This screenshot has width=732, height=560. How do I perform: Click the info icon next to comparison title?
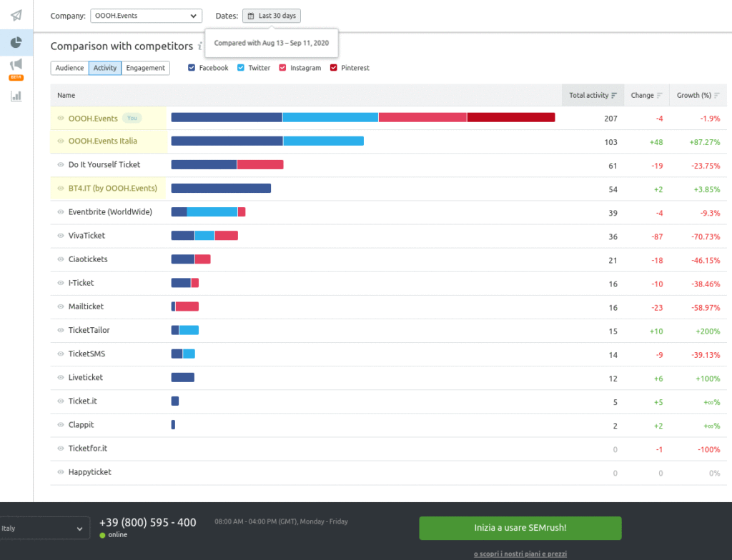point(200,46)
